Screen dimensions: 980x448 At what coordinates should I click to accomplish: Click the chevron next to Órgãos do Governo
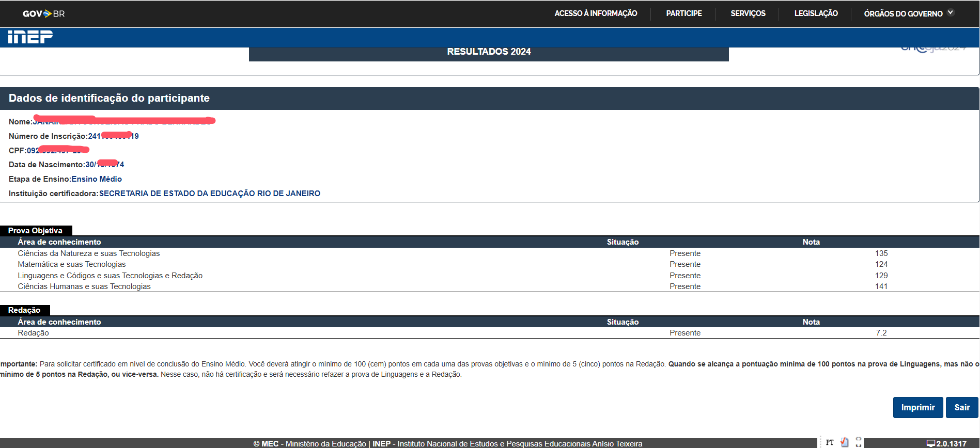pyautogui.click(x=951, y=13)
